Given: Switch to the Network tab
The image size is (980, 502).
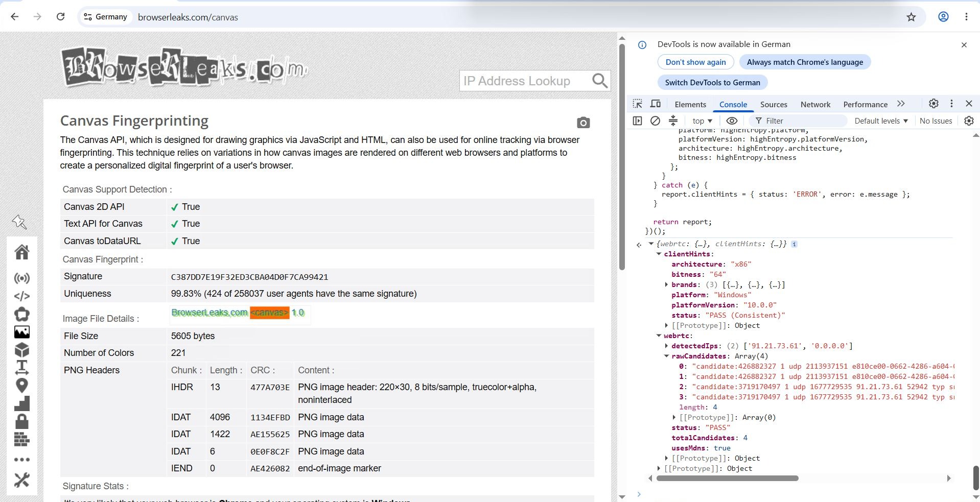Looking at the screenshot, I should (x=815, y=104).
